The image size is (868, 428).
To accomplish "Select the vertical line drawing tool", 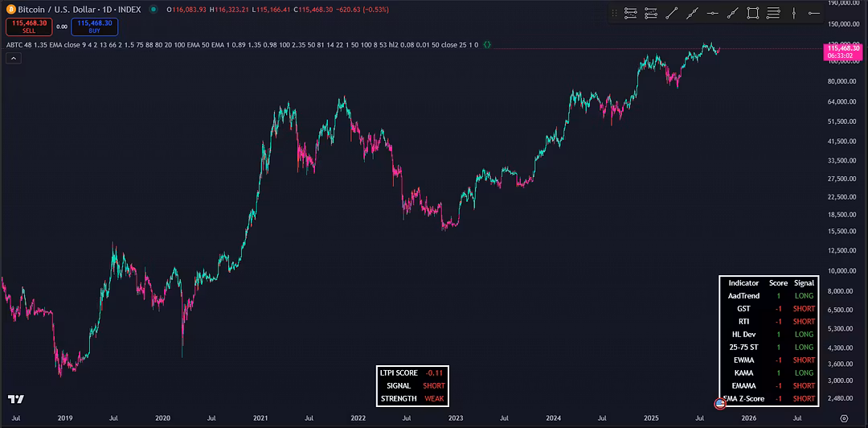I will point(794,13).
